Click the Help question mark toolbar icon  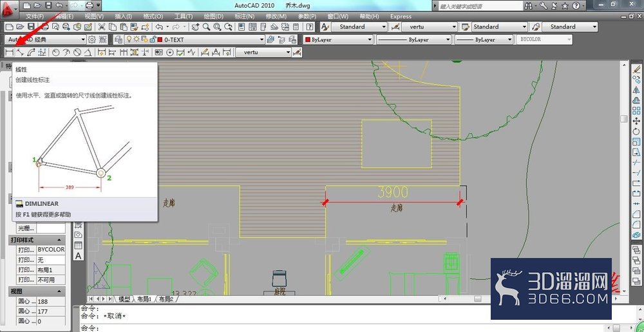(310, 26)
